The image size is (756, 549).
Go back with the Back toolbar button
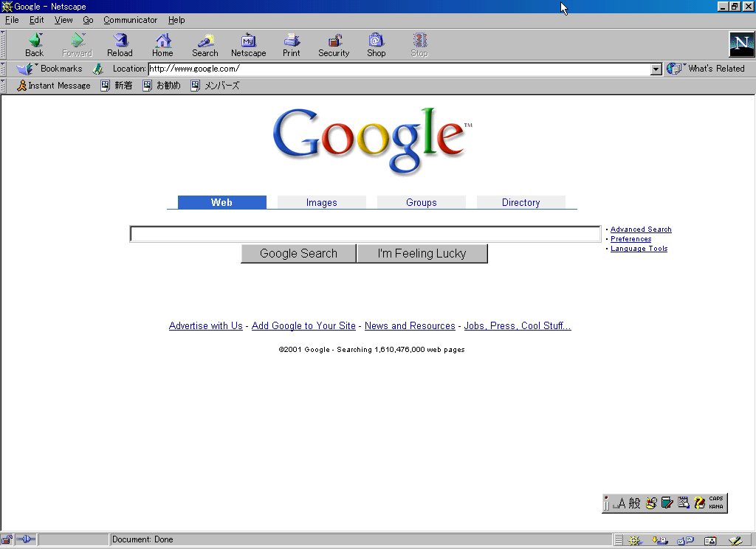(x=34, y=45)
